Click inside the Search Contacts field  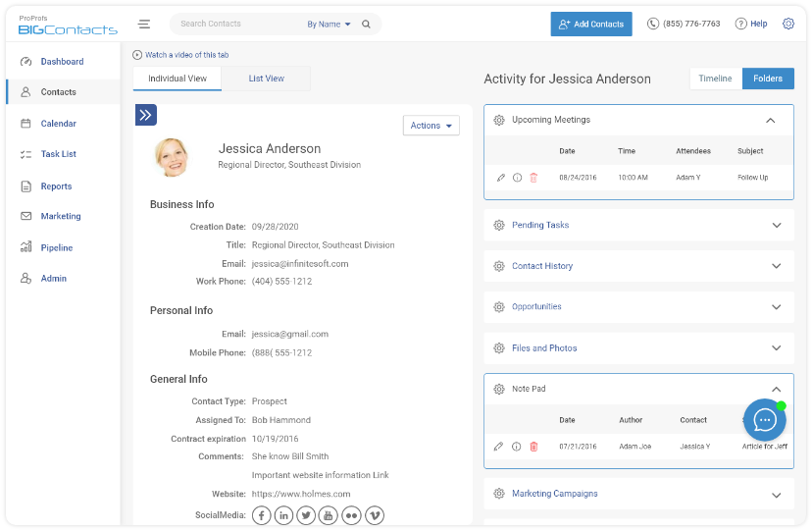click(235, 25)
